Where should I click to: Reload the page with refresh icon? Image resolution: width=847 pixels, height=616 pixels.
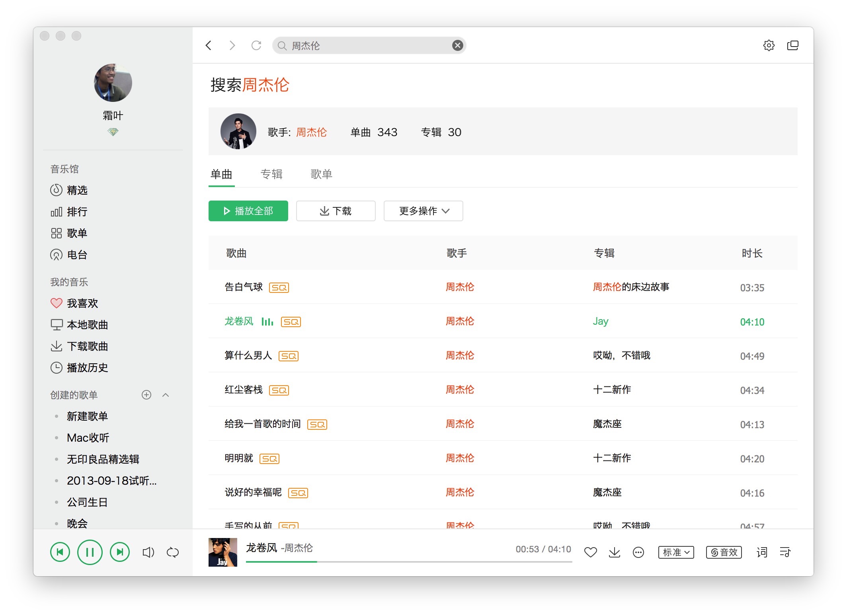click(x=256, y=45)
